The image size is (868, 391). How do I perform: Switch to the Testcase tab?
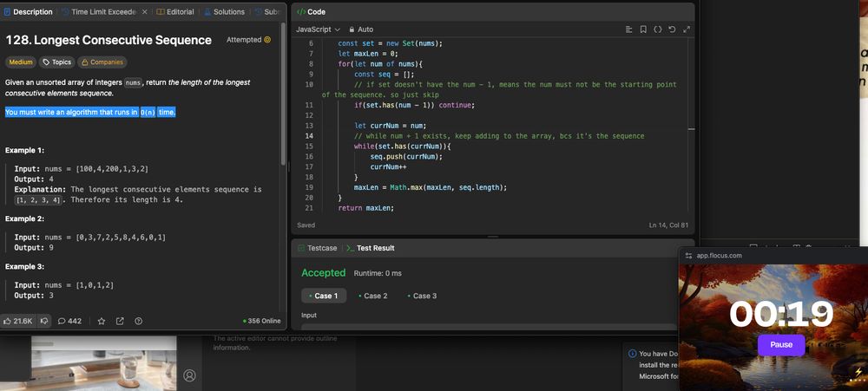tap(317, 248)
